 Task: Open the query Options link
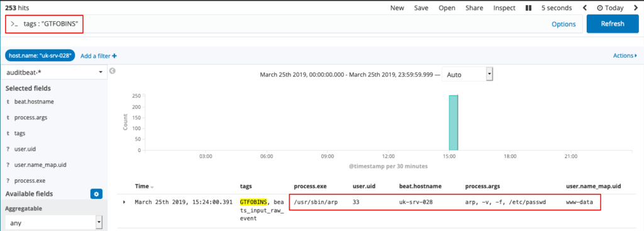click(563, 24)
